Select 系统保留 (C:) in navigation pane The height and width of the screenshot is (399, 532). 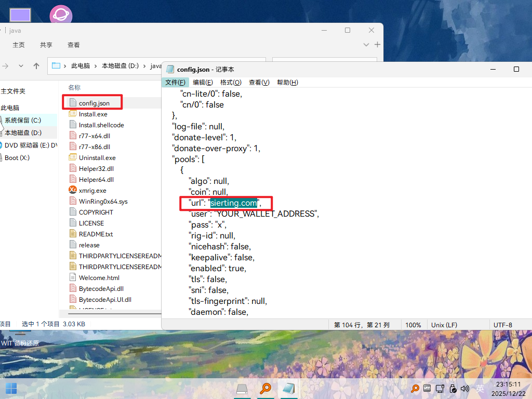tap(23, 120)
